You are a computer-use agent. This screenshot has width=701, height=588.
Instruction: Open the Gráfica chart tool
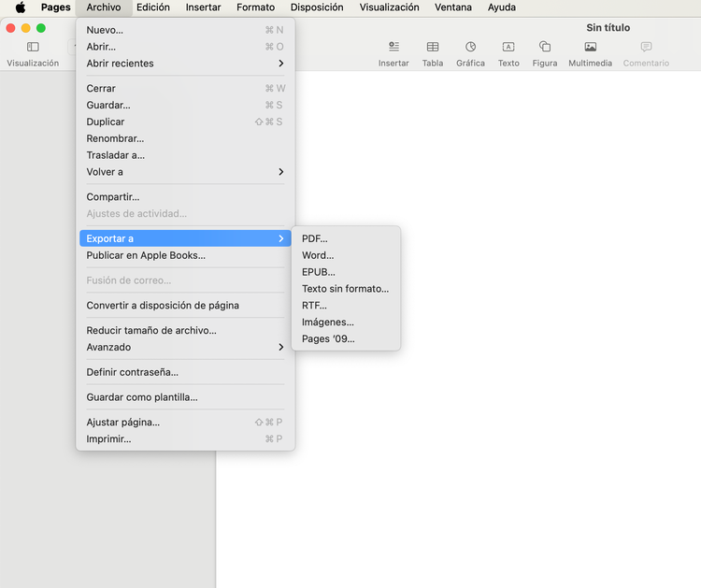coord(470,47)
